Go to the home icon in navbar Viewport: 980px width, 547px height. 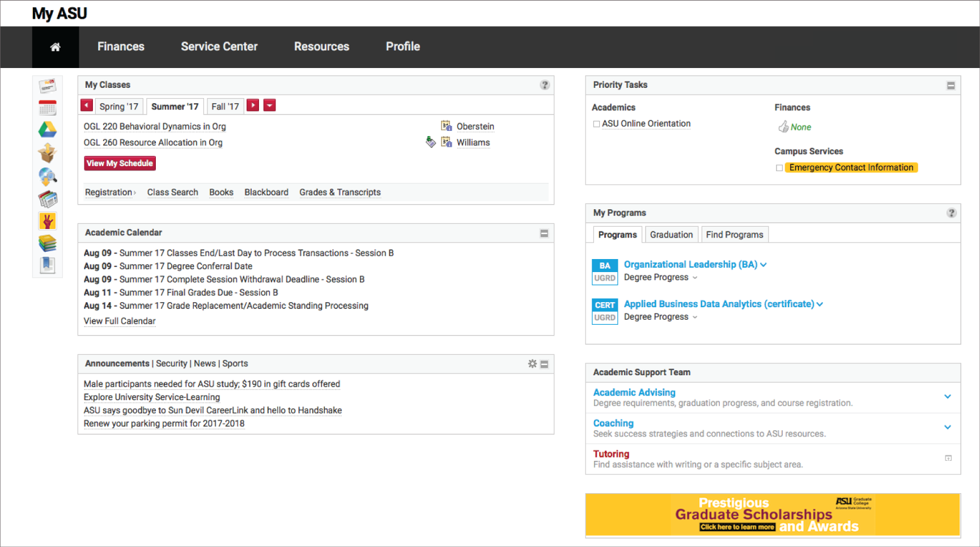tap(55, 47)
